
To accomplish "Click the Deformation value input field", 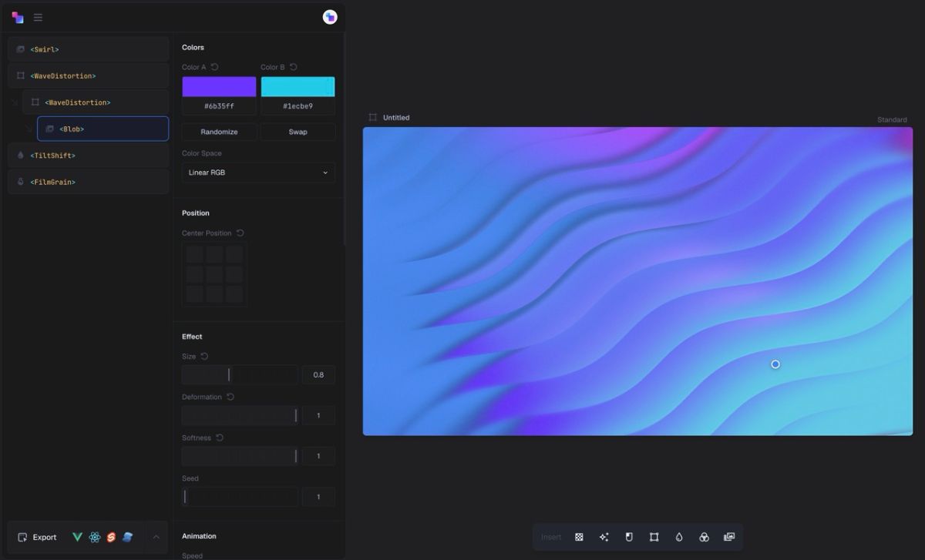I will (x=318, y=416).
